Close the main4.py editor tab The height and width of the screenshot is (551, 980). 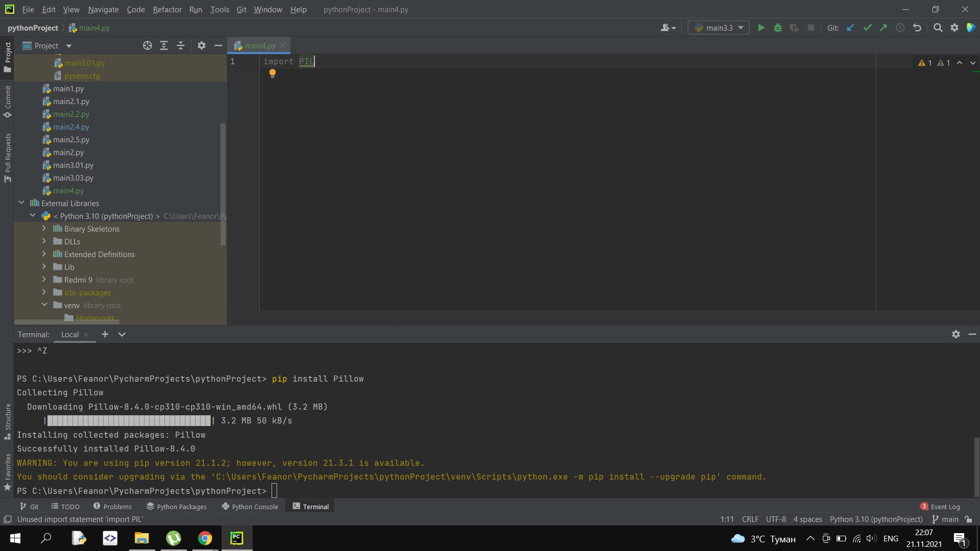tap(283, 46)
